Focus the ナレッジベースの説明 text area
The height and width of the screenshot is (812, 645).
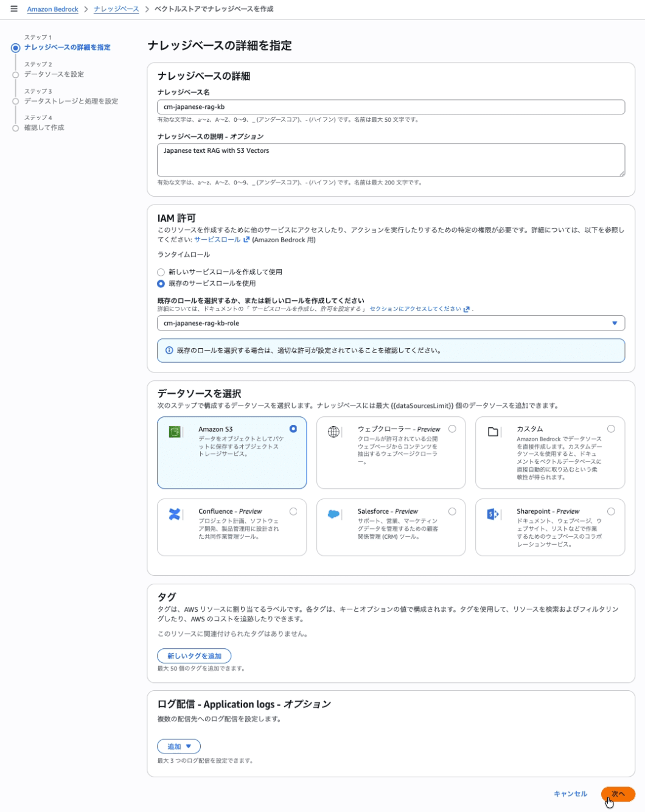pyautogui.click(x=391, y=159)
